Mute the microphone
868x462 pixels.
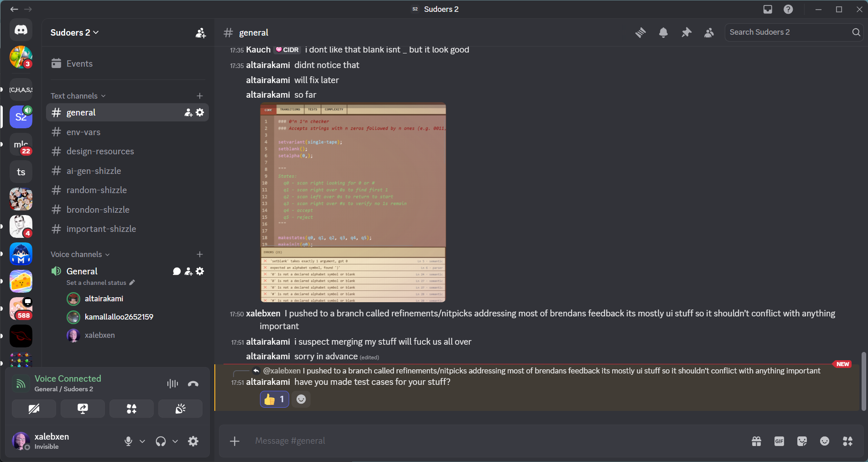128,441
